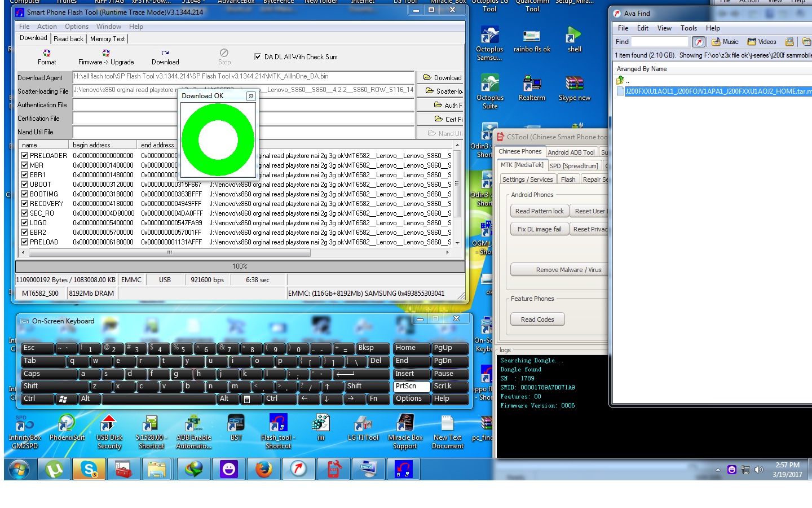The image size is (812, 508).
Task: Switch to the Flash tab in CSTool
Action: coord(568,179)
